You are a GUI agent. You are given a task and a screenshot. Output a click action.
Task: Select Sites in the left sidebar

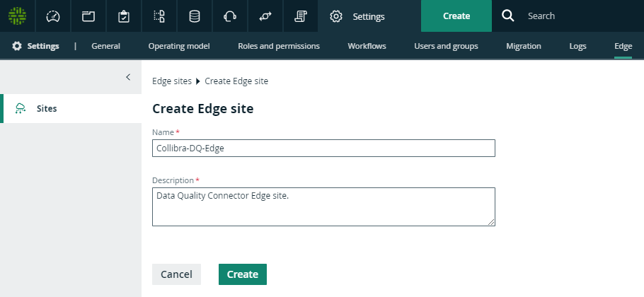[x=47, y=109]
